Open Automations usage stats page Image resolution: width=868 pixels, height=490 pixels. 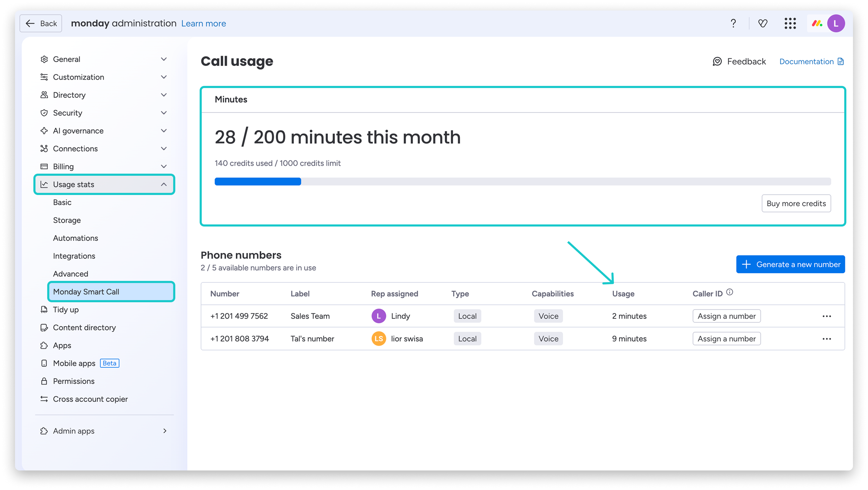(75, 238)
